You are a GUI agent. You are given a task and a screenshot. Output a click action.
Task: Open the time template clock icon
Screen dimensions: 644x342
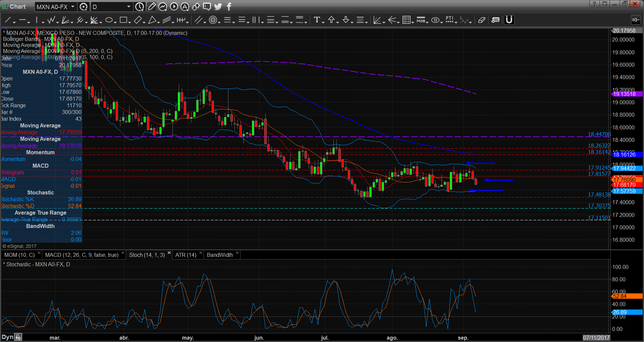click(x=140, y=7)
